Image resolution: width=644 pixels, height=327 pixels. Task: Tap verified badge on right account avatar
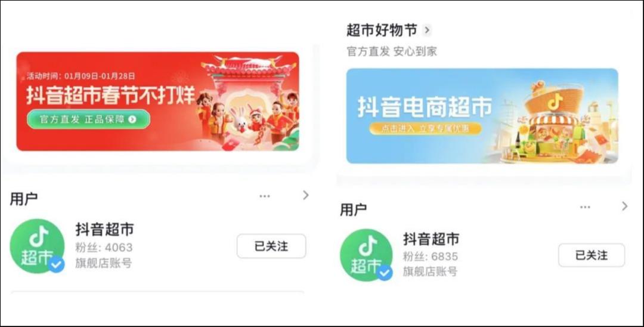point(385,272)
